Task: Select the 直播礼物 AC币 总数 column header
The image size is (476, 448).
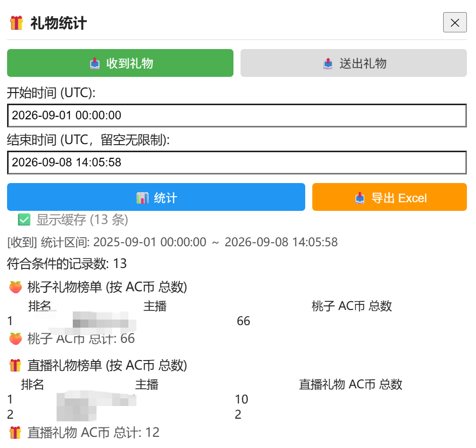Action: 351,384
